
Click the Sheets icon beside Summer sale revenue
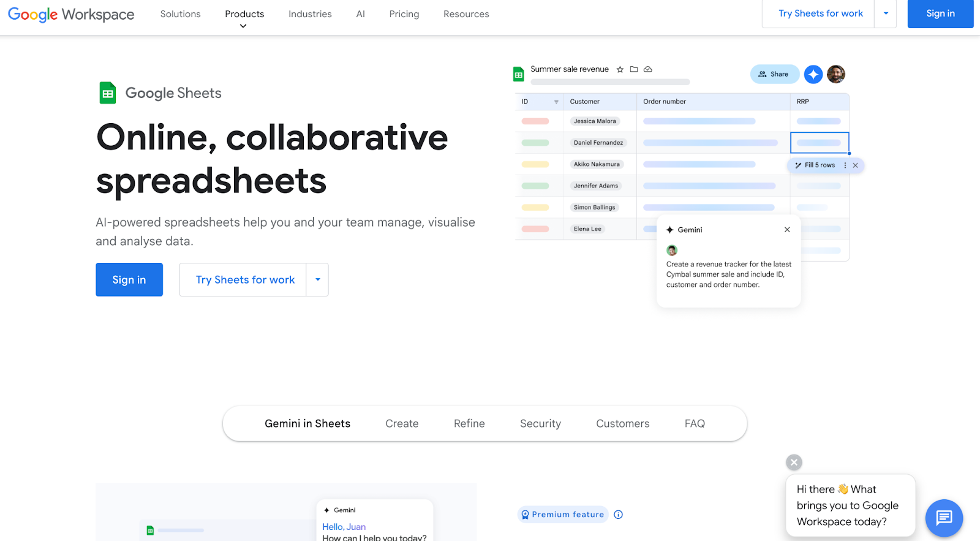click(519, 74)
